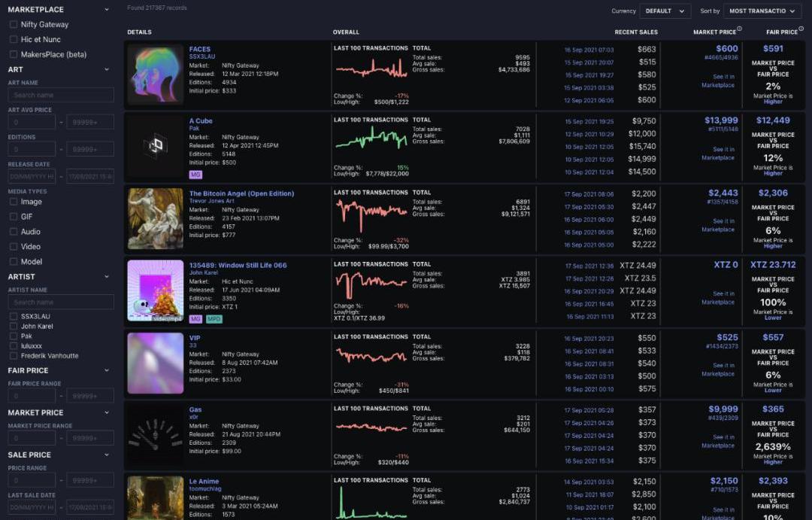
Task: Click the Market Price Range maximum field
Action: point(90,438)
